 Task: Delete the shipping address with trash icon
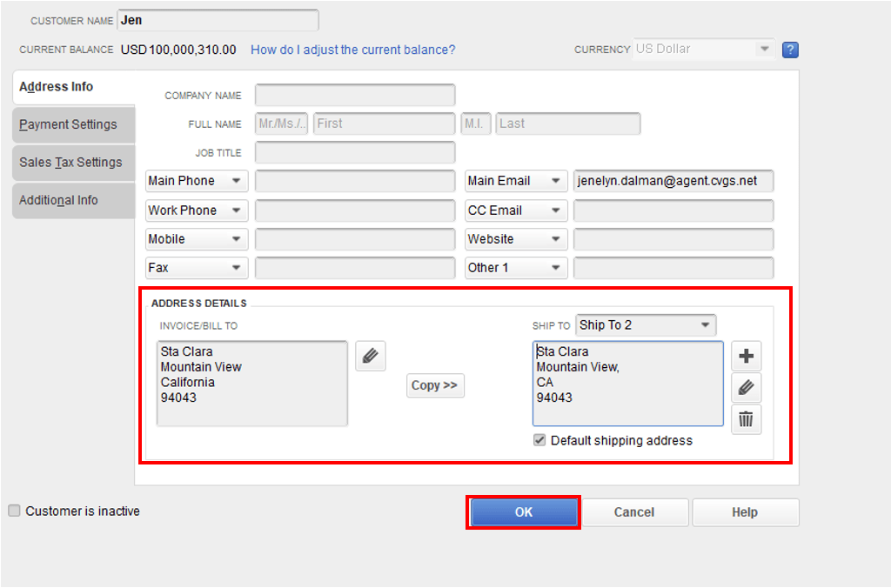(x=746, y=419)
